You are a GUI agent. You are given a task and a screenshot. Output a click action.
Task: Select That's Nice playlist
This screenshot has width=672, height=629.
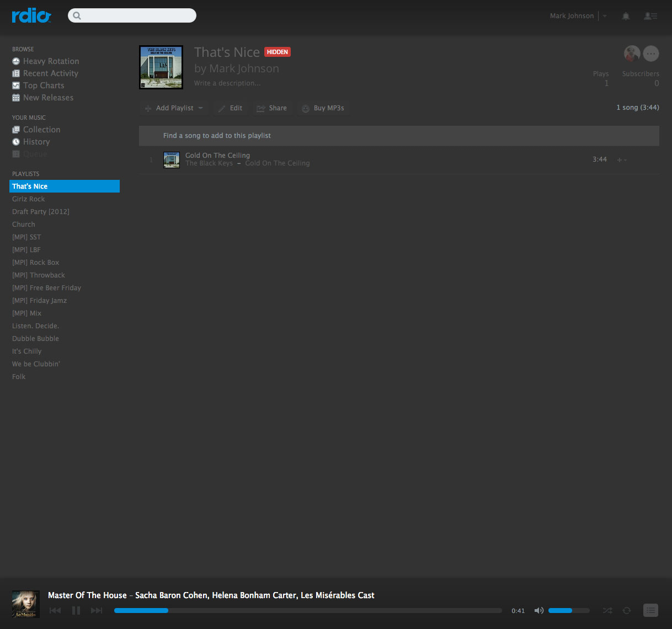65,186
